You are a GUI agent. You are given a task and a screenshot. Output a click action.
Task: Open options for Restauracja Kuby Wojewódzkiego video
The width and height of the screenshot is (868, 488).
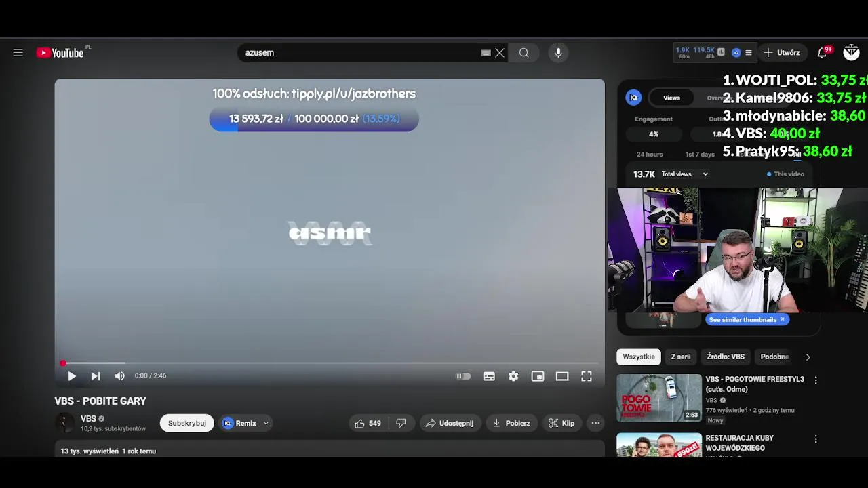tap(816, 439)
